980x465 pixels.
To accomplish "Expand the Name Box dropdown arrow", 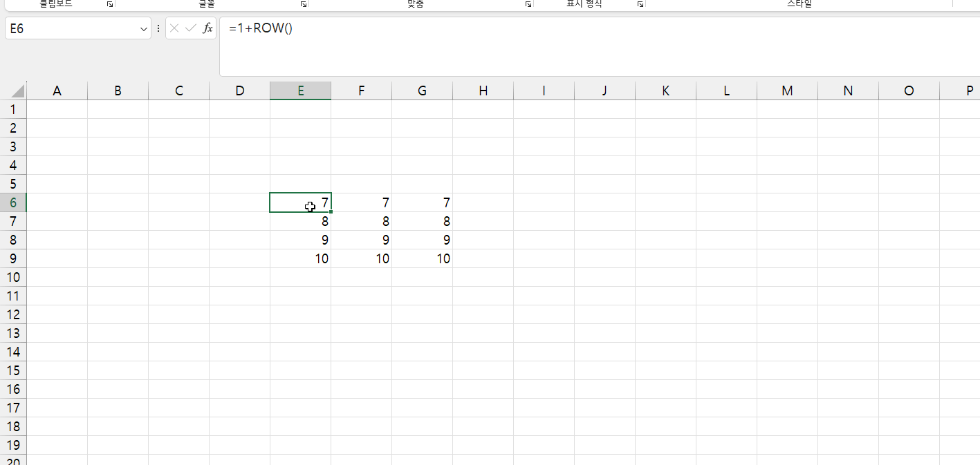I will (144, 29).
